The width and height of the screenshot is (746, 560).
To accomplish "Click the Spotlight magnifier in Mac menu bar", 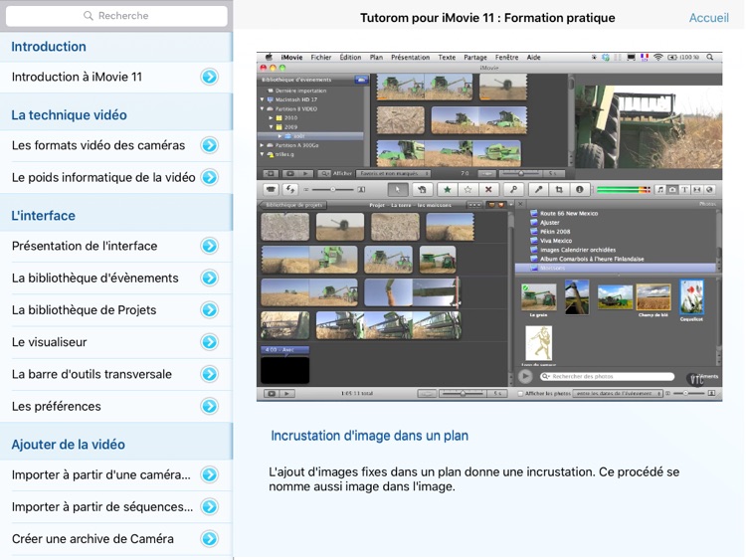I will [x=710, y=57].
